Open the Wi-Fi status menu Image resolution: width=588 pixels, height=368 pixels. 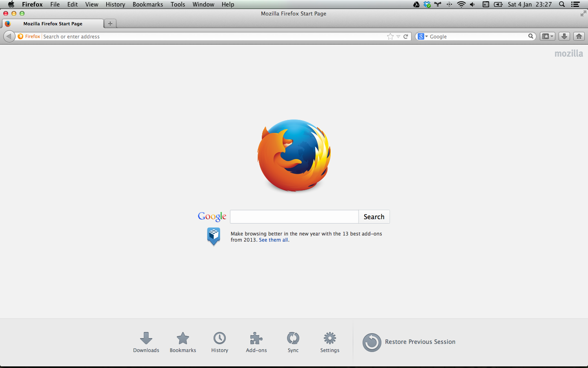click(461, 4)
